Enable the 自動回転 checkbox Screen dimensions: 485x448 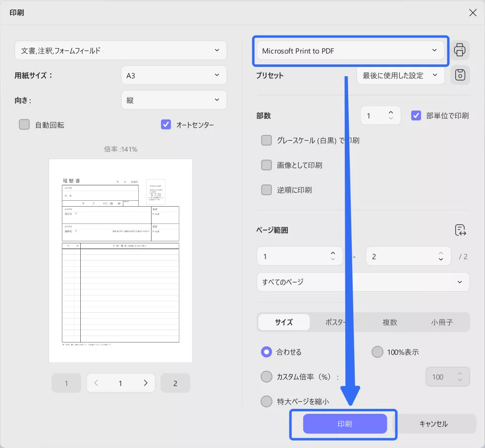tap(24, 124)
